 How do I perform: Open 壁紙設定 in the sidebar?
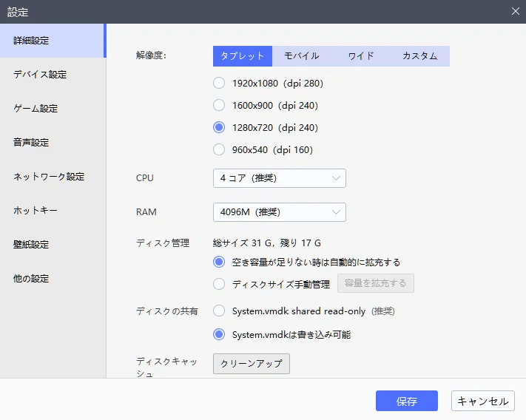click(x=53, y=245)
